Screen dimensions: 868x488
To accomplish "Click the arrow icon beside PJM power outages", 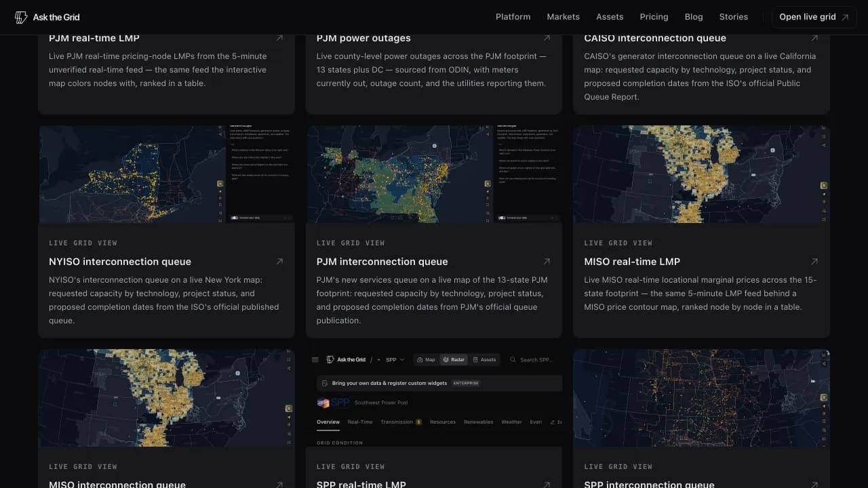I will (547, 38).
